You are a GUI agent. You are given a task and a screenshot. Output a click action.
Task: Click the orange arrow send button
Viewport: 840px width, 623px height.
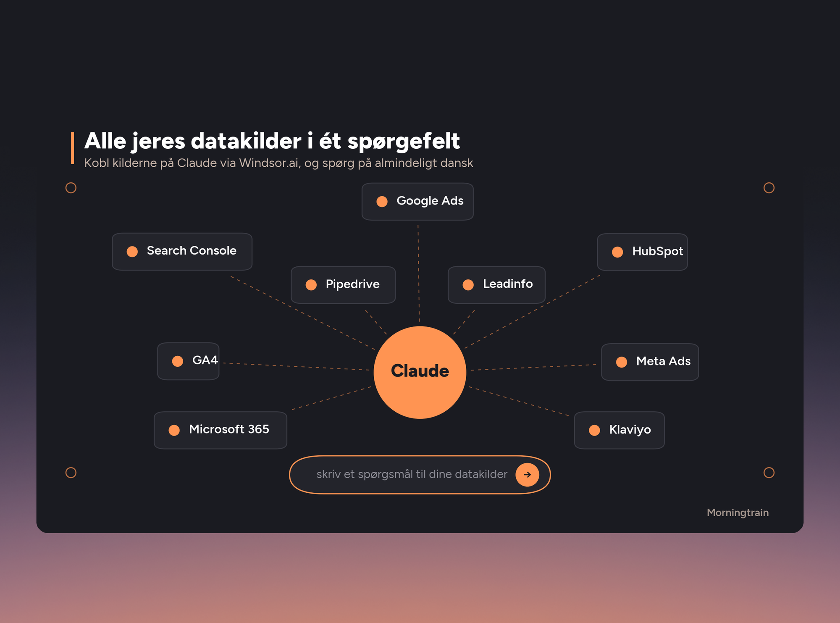[x=527, y=475]
